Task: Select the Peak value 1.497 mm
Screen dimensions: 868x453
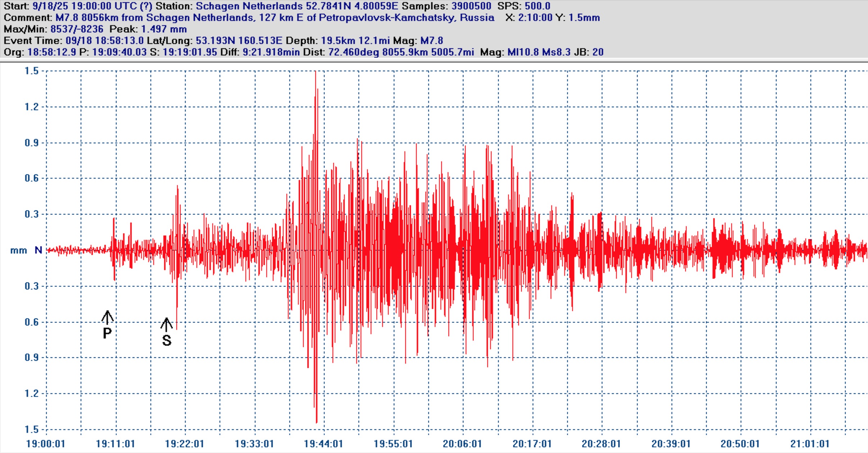Action: [164, 29]
